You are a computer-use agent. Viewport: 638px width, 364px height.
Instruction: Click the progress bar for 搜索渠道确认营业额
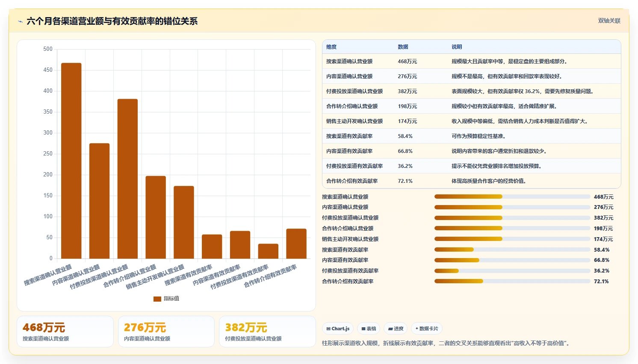point(512,197)
